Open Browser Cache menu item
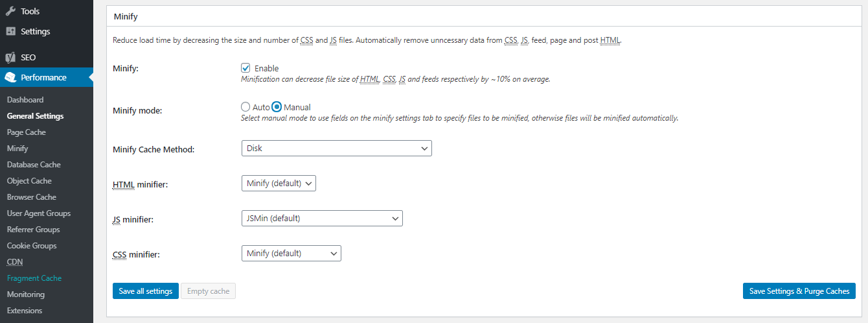The width and height of the screenshot is (868, 323). (x=31, y=197)
